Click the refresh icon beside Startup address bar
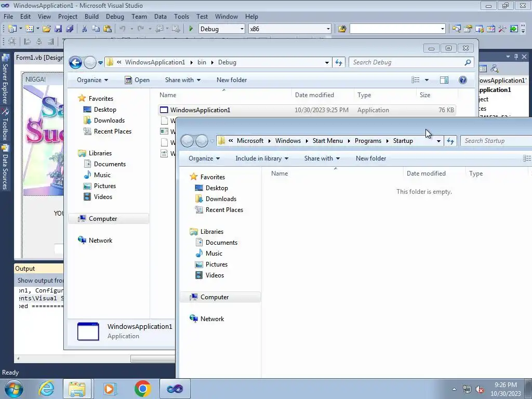This screenshot has height=399, width=532. click(450, 141)
